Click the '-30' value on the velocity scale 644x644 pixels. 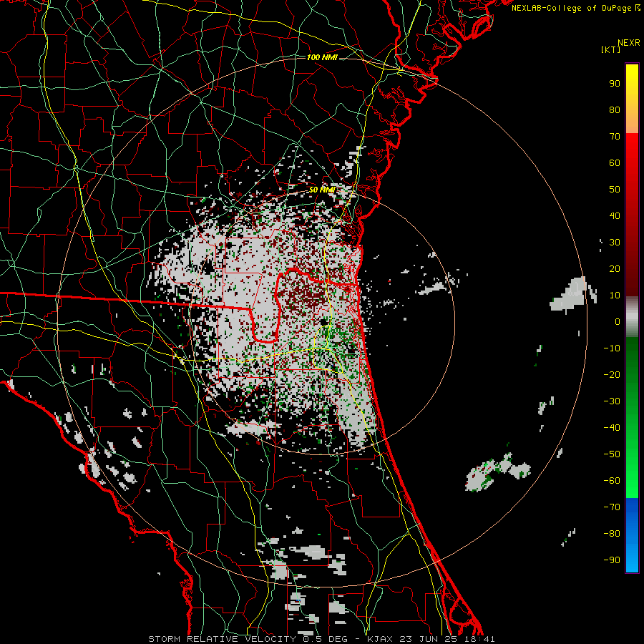tap(612, 401)
